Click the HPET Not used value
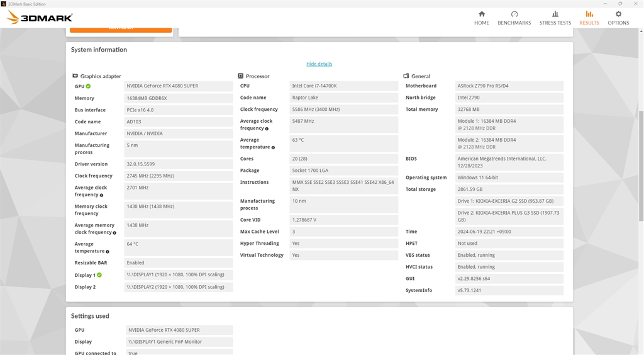The width and height of the screenshot is (644, 355). (509, 243)
